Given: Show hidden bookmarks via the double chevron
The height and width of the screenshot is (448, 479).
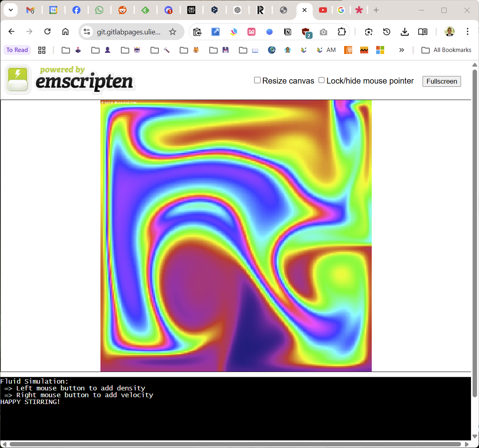Looking at the screenshot, I should (x=401, y=50).
